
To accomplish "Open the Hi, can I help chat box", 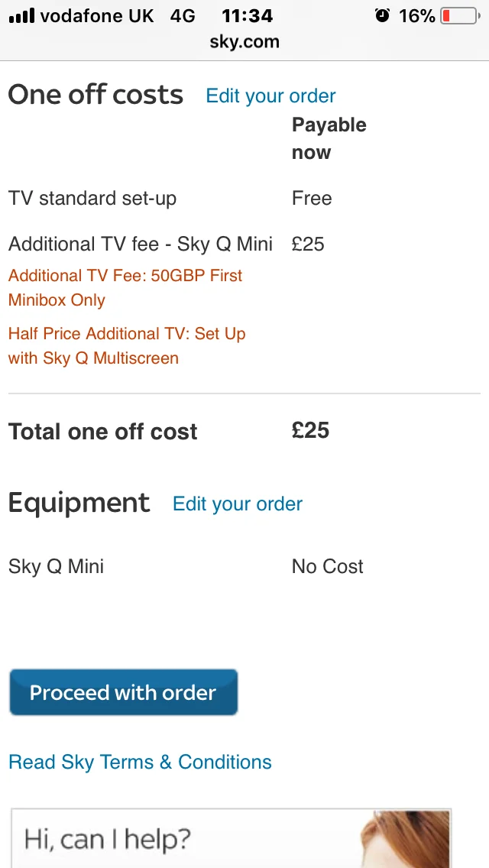I will coord(232,838).
